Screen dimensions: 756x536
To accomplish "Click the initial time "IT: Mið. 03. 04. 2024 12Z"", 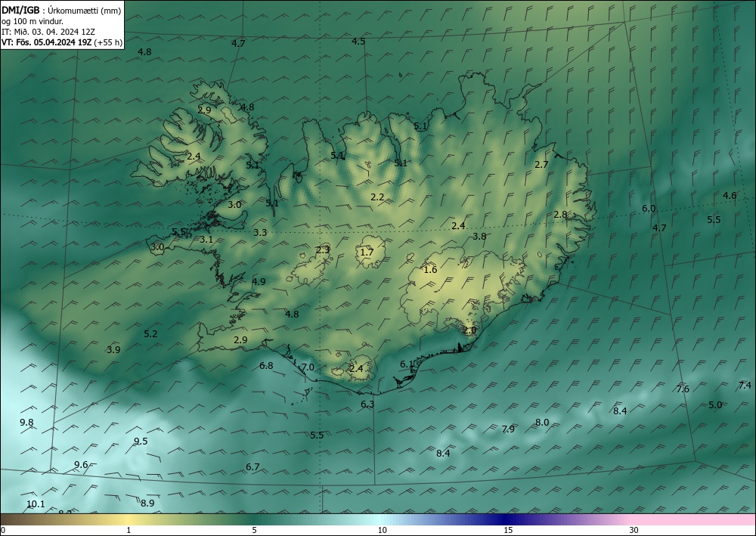I will (48, 32).
